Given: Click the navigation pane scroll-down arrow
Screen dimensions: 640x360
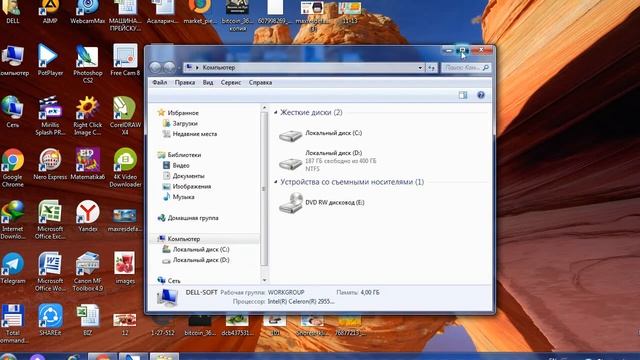Looking at the screenshot, I should click(264, 280).
